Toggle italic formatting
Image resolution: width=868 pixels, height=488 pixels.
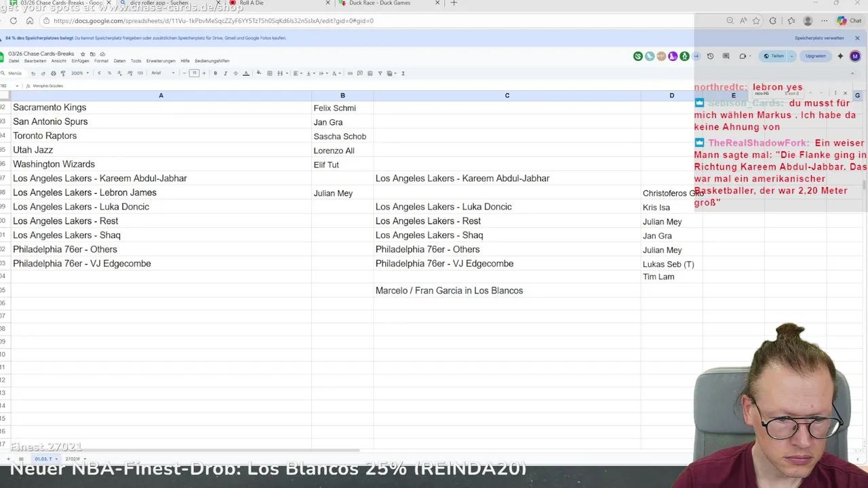225,73
